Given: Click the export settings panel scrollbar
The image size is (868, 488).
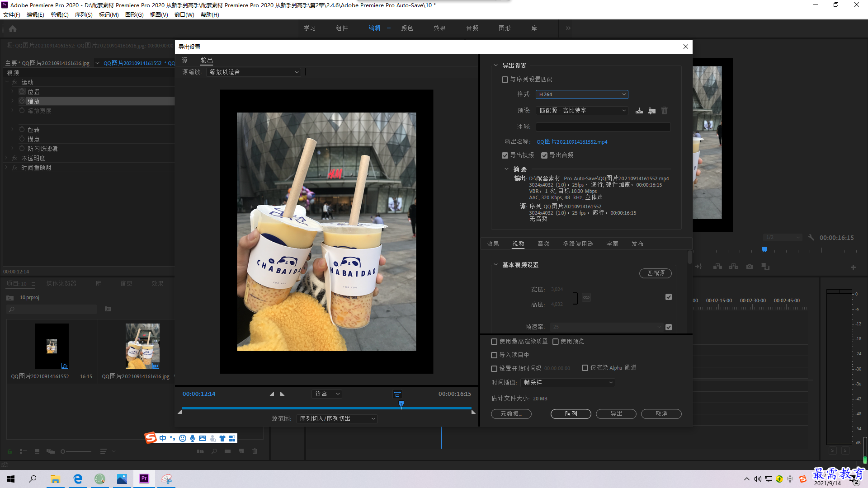Looking at the screenshot, I should coord(689,258).
